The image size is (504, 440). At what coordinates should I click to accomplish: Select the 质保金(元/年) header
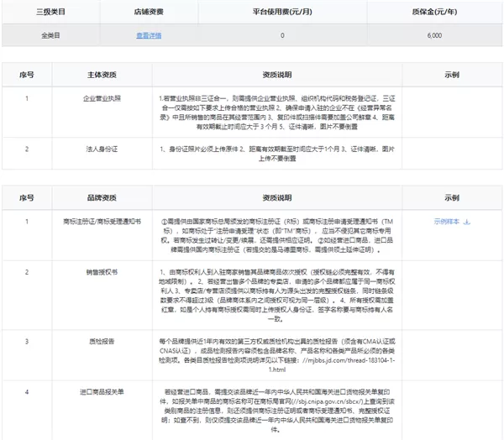pyautogui.click(x=434, y=12)
